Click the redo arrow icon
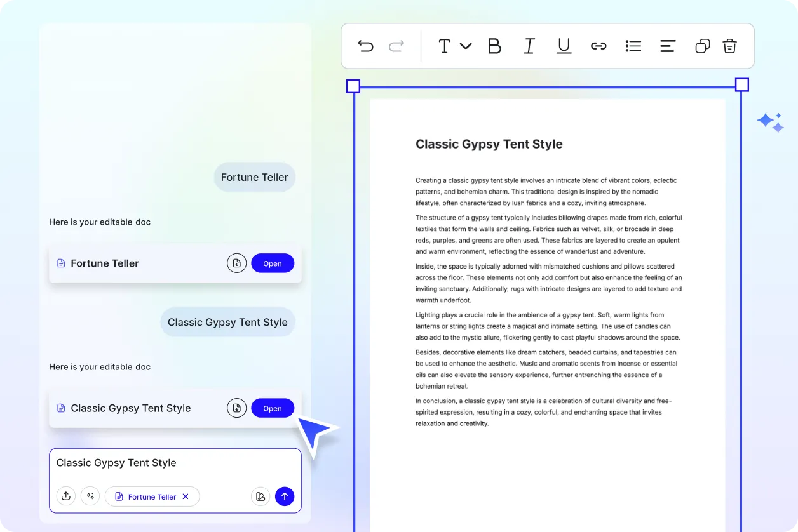 click(x=396, y=46)
